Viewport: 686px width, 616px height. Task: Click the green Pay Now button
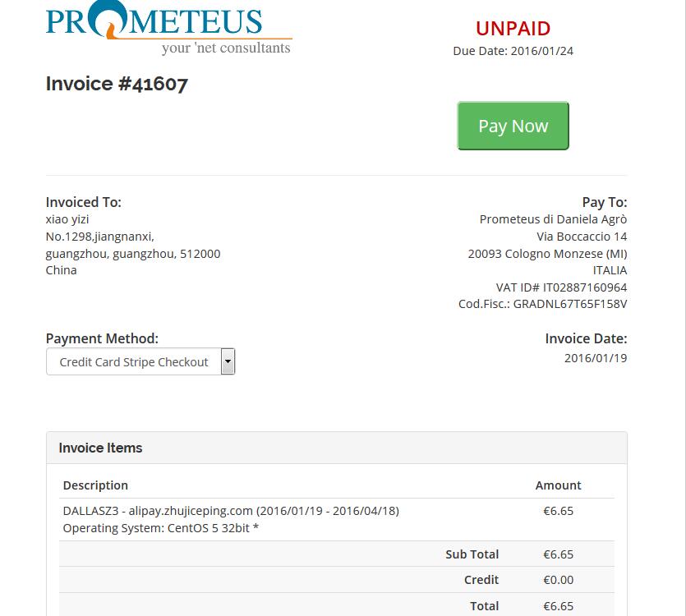click(513, 126)
